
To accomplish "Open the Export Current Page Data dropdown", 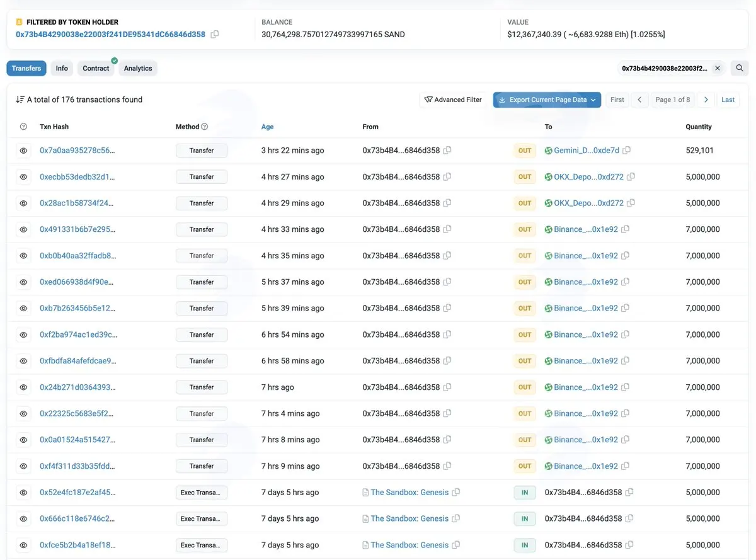I will point(547,100).
